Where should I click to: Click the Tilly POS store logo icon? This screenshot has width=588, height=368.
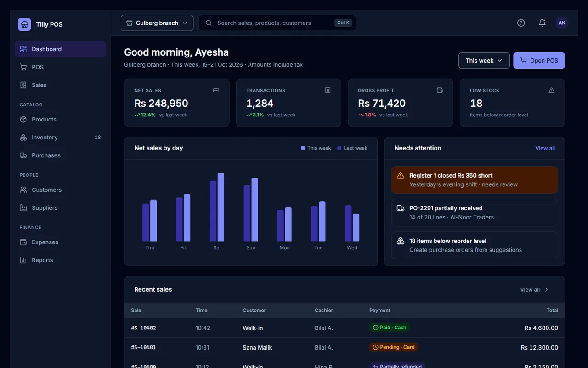point(24,24)
